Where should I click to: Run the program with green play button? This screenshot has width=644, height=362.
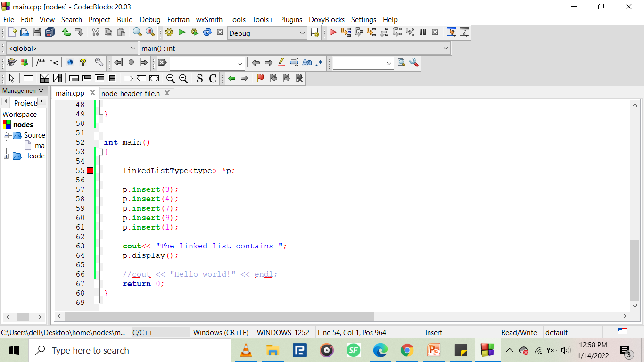tap(182, 33)
